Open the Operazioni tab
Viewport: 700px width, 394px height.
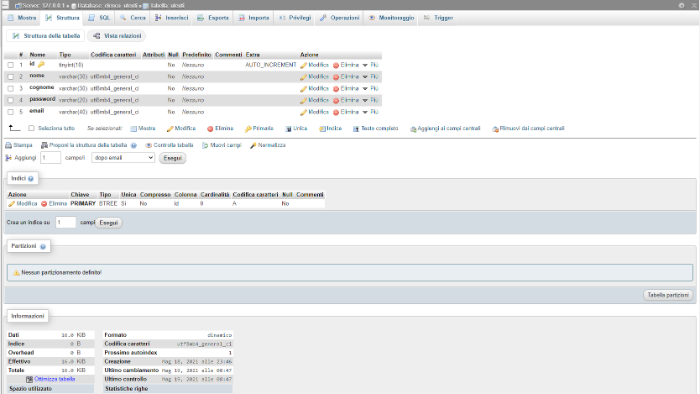(x=340, y=18)
